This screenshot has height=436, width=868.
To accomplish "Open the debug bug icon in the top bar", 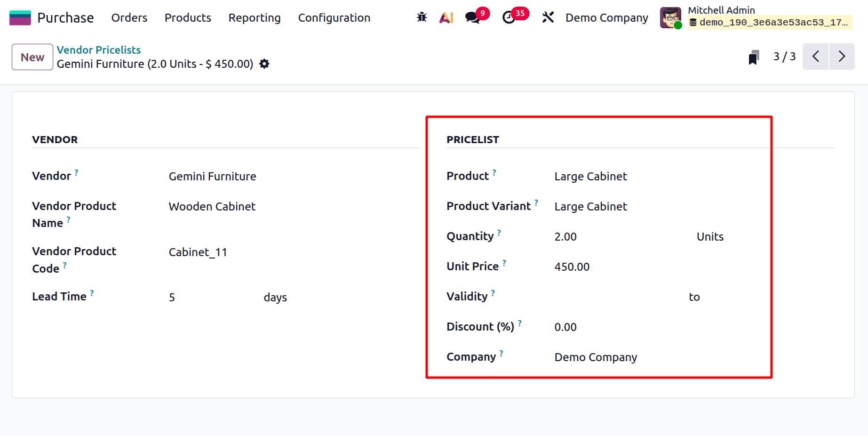I will (421, 17).
